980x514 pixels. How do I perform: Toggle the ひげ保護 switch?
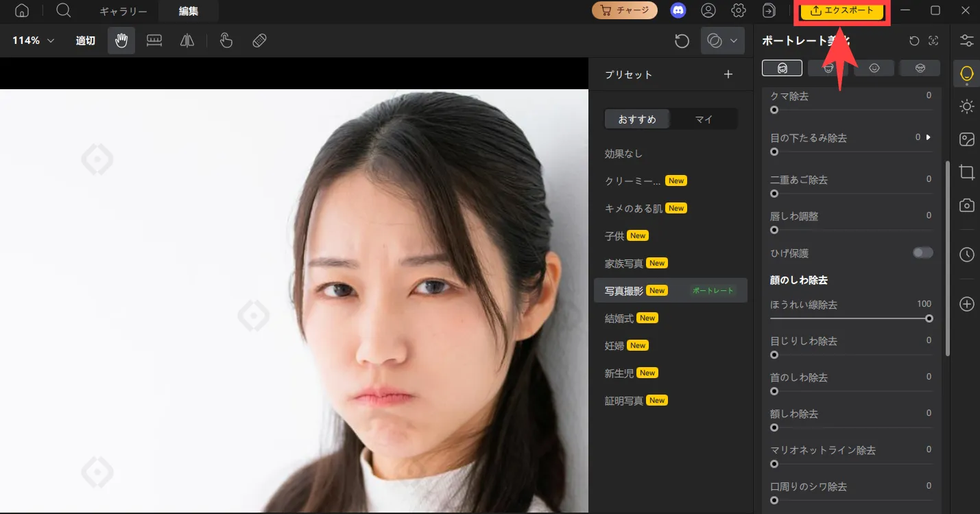(922, 253)
